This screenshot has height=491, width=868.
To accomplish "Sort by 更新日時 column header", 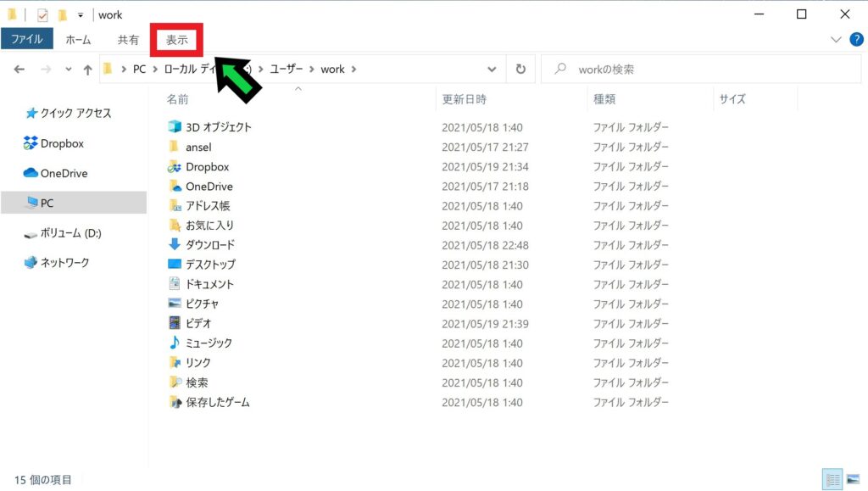I will tap(465, 99).
